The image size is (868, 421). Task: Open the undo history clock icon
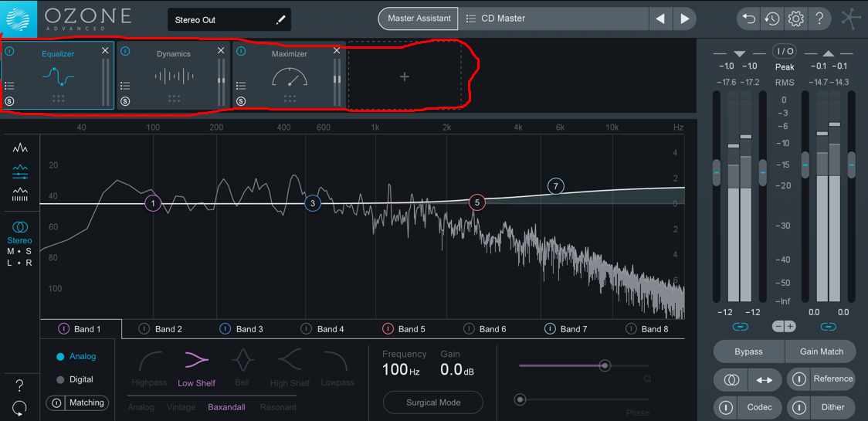pyautogui.click(x=771, y=19)
